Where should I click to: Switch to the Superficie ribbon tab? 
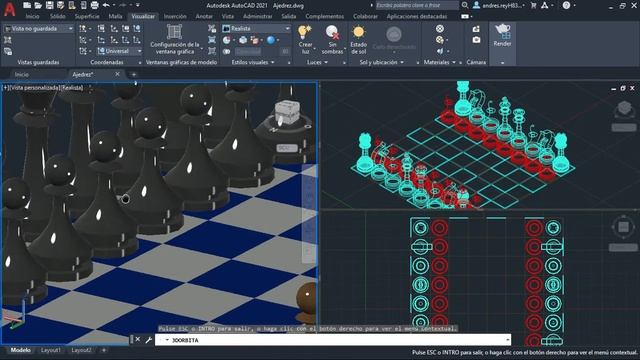click(87, 16)
